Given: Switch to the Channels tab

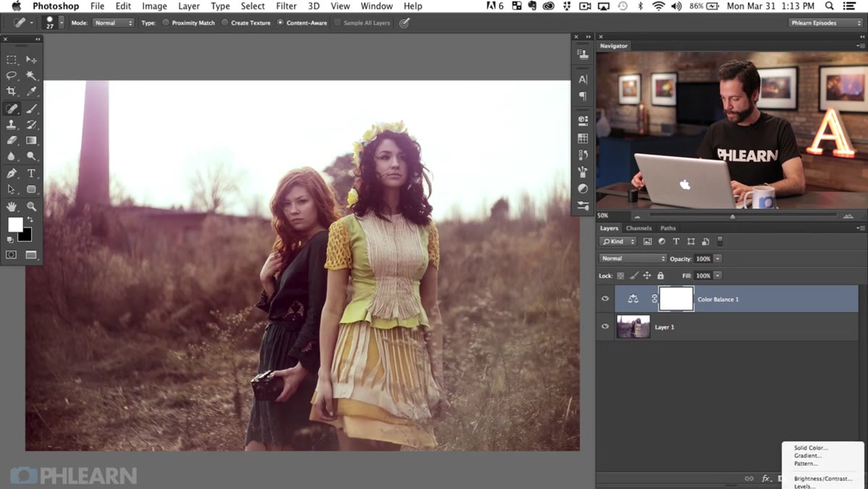Looking at the screenshot, I should point(639,228).
